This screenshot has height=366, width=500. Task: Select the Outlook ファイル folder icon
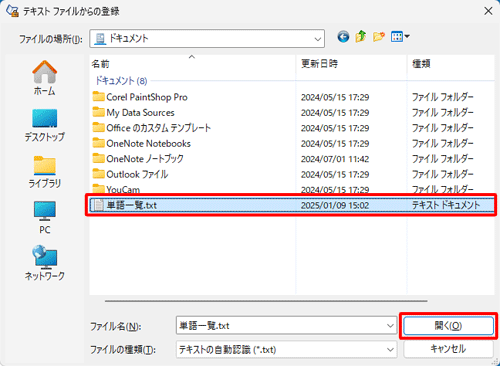pyautogui.click(x=98, y=174)
